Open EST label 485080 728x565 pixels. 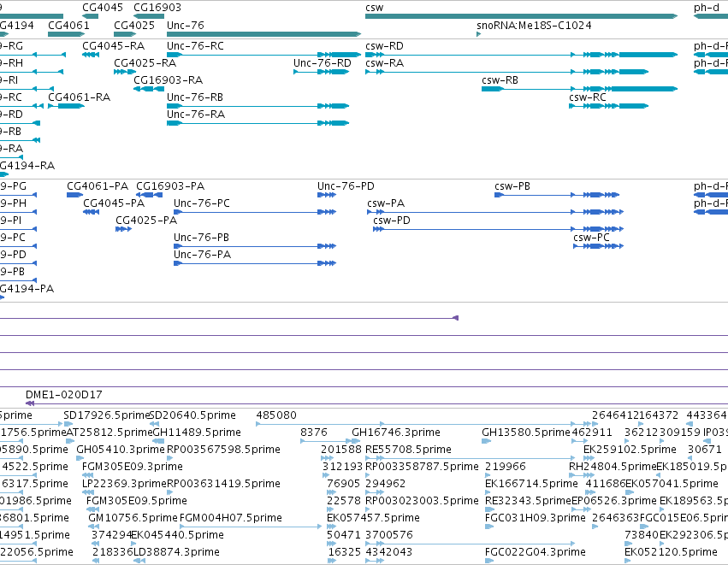pos(276,415)
